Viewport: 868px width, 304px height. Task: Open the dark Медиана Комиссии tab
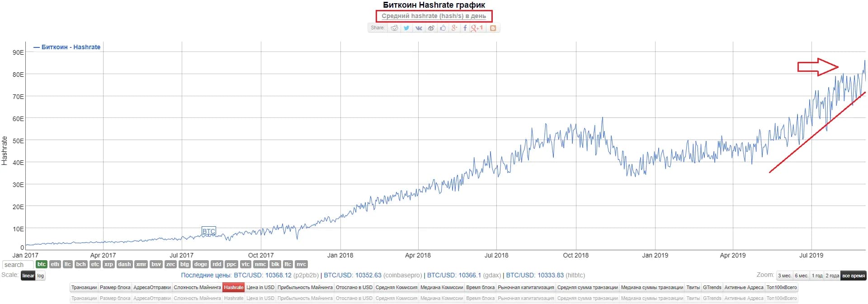441,287
